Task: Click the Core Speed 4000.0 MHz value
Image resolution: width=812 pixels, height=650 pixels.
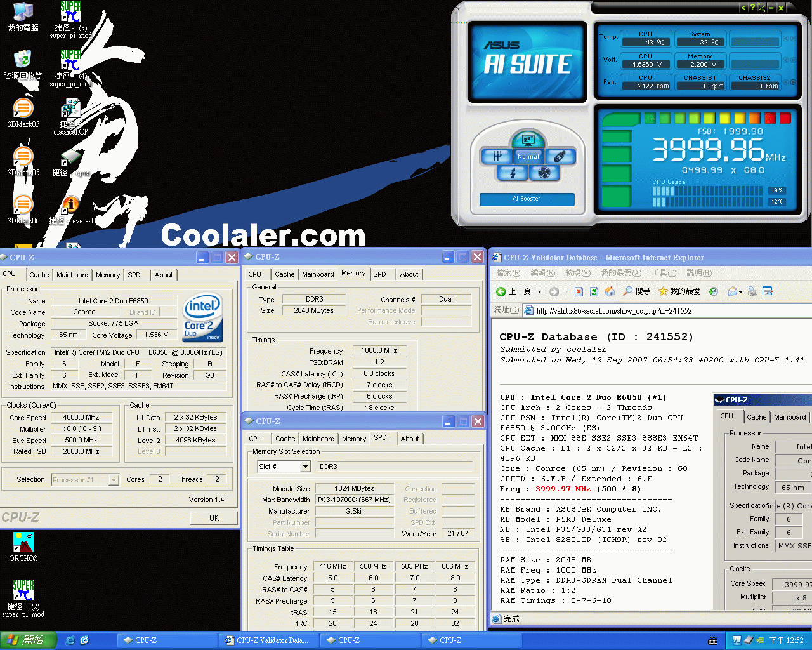Action: 81,418
